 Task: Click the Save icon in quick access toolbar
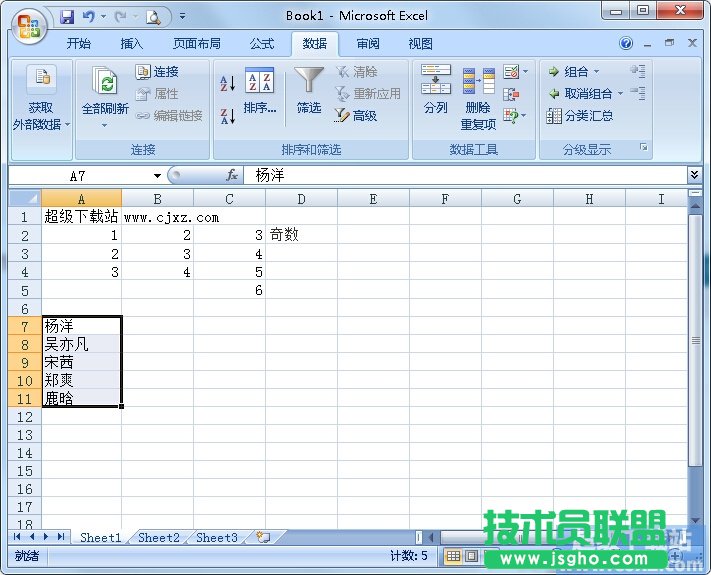click(67, 16)
